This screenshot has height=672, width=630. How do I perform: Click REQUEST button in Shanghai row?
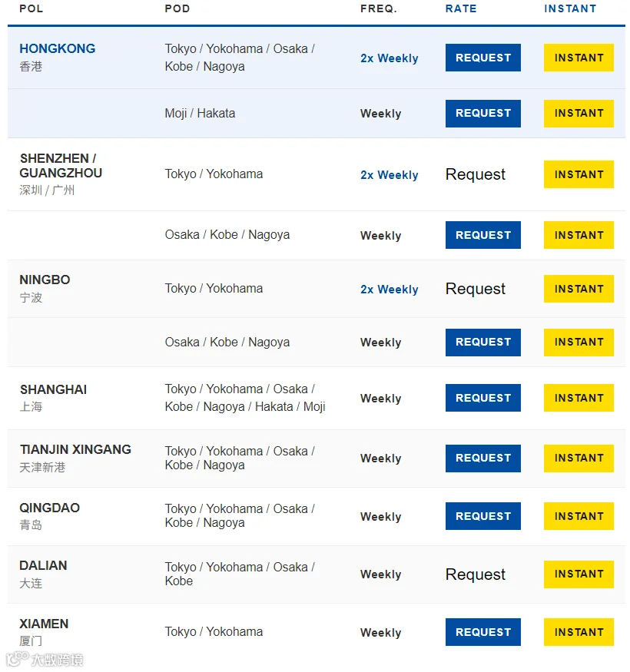[482, 398]
